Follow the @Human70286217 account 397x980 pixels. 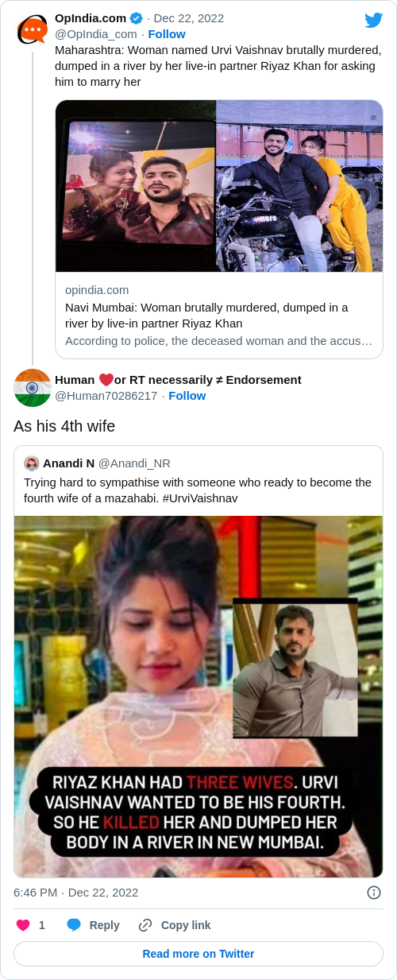[x=187, y=395]
